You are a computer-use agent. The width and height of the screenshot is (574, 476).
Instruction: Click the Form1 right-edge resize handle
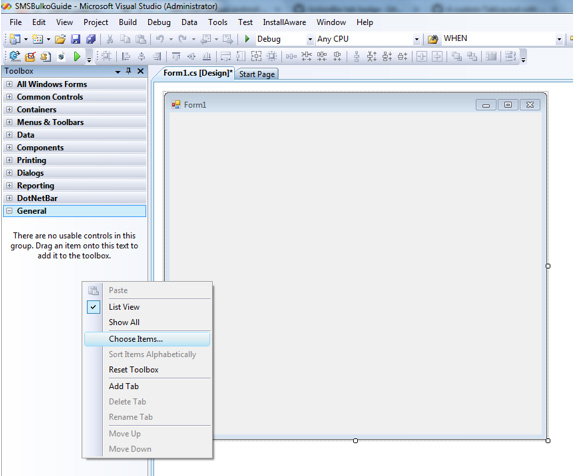pyautogui.click(x=548, y=266)
